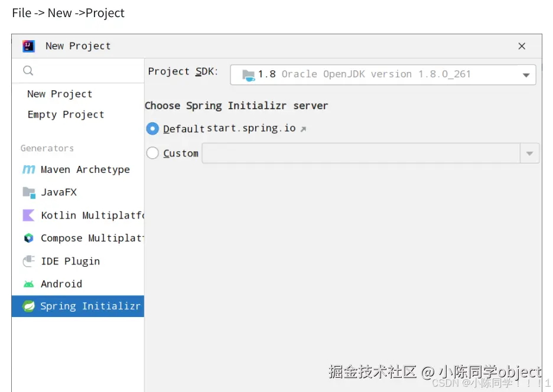The height and width of the screenshot is (392, 553).
Task: Click the Android robot icon
Action: coord(28,284)
